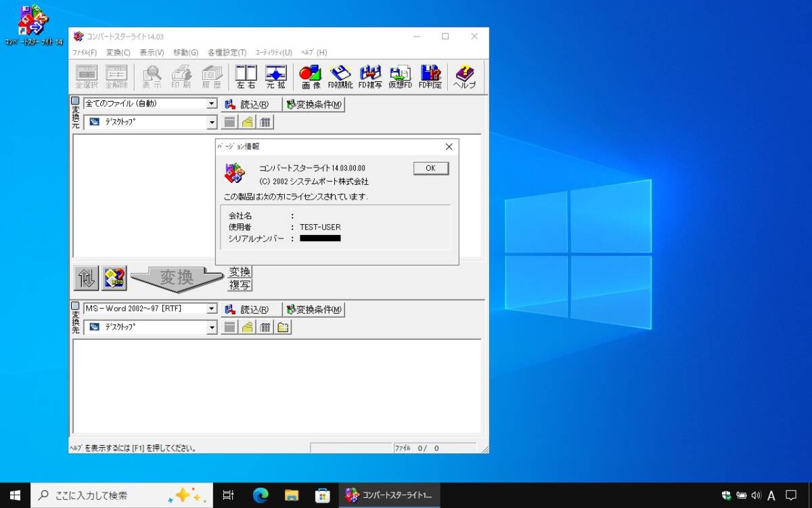Click the 全選択 (select all) toolbar icon
812x508 pixels.
point(87,77)
